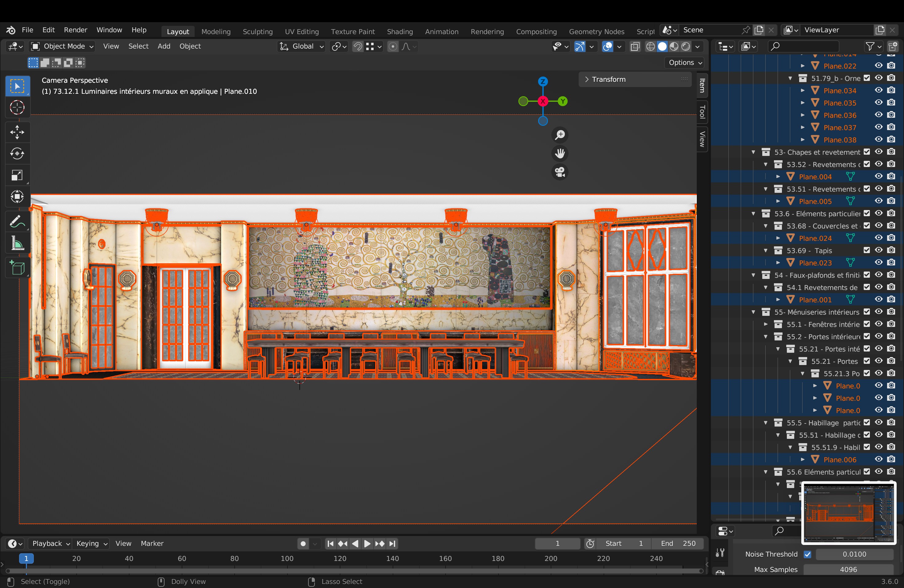Activate the Rotate tool
Screen dimensions: 904x588
[17, 153]
